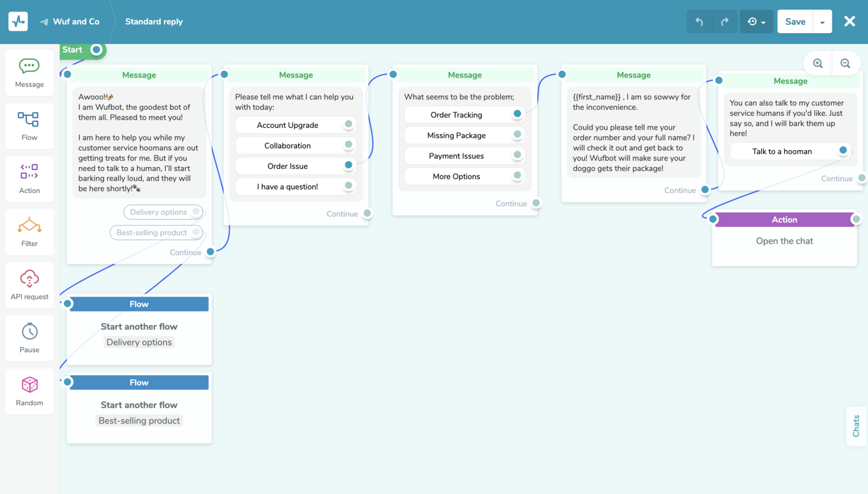Go to Wuf and Co breadcrumb
868x494 pixels.
click(76, 22)
